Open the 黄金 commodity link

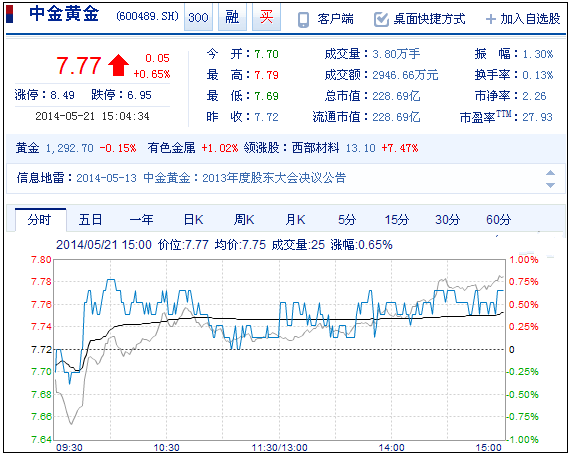point(27,148)
